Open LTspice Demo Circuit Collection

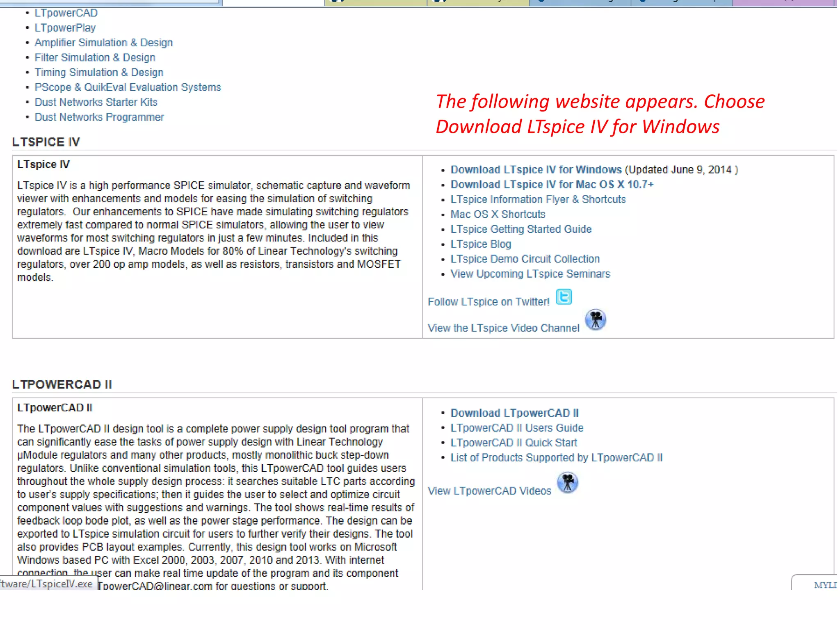(525, 259)
